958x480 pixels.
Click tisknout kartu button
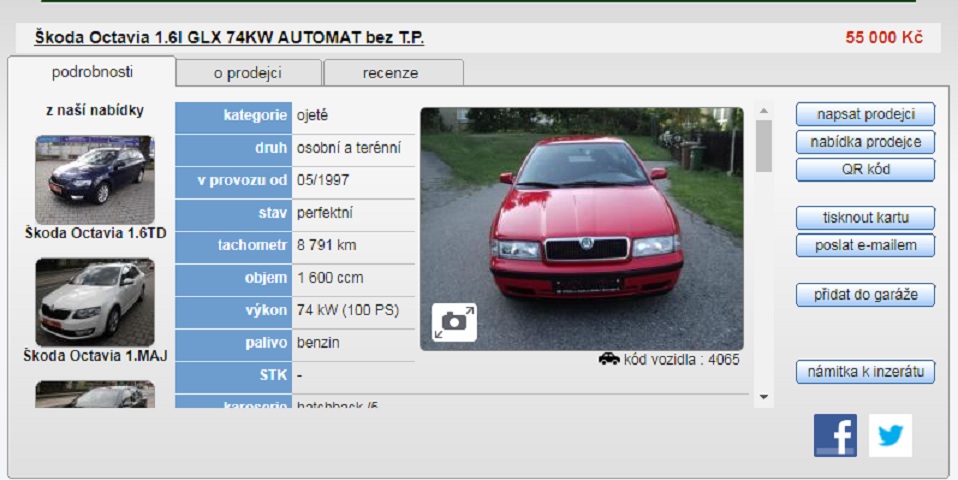(865, 218)
